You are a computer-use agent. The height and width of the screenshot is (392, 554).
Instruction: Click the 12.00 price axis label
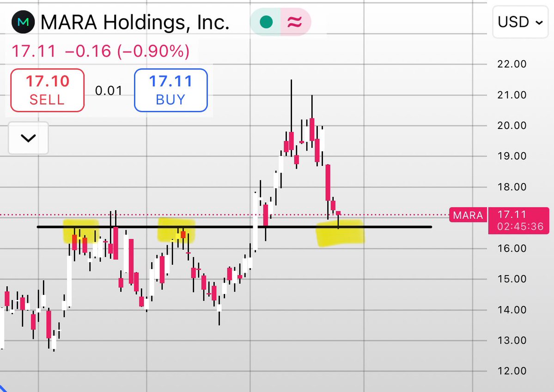pos(512,371)
